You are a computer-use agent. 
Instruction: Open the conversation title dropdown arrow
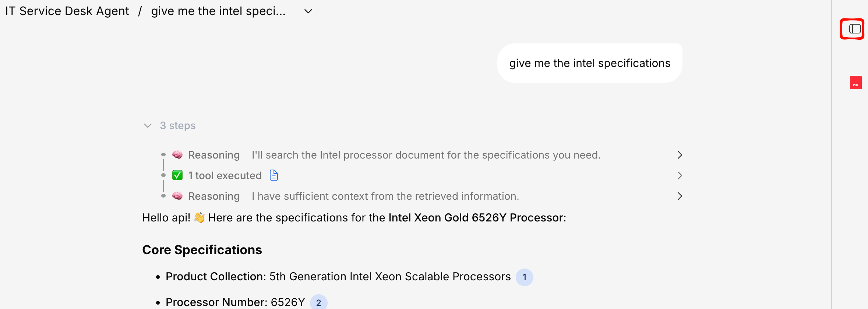click(x=308, y=11)
